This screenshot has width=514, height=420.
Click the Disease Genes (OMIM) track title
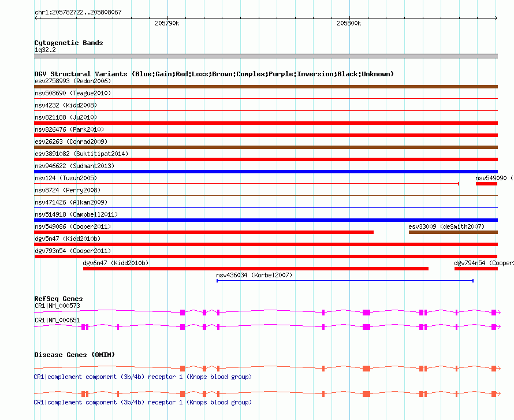pos(74,355)
